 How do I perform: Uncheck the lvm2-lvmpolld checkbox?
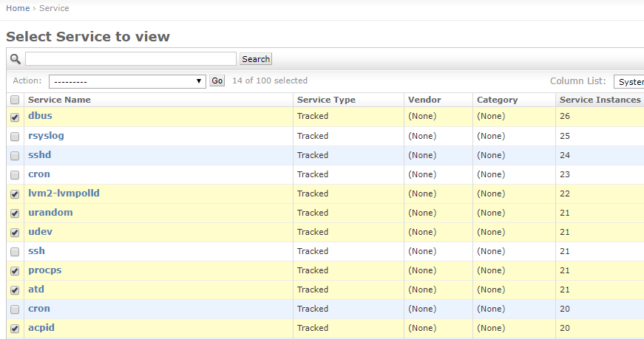point(15,194)
